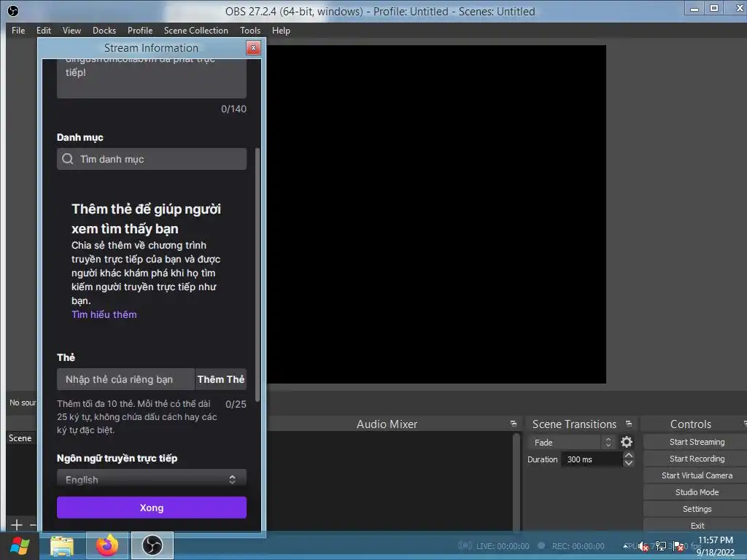Click the 0/140 character counter
The height and width of the screenshot is (560, 747).
tap(233, 109)
